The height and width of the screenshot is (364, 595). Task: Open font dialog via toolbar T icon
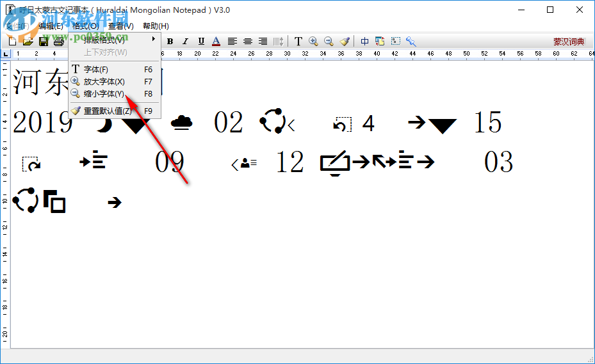click(x=298, y=42)
